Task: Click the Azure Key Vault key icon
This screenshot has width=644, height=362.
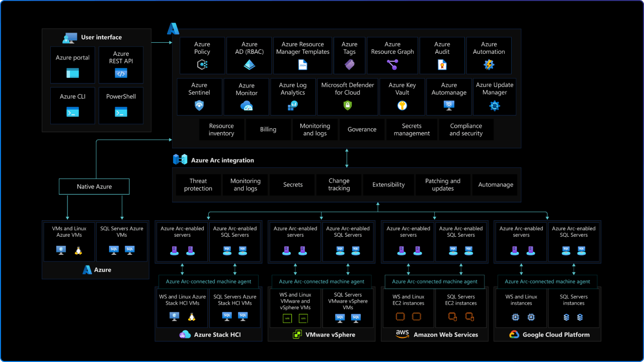Action: tap(402, 106)
